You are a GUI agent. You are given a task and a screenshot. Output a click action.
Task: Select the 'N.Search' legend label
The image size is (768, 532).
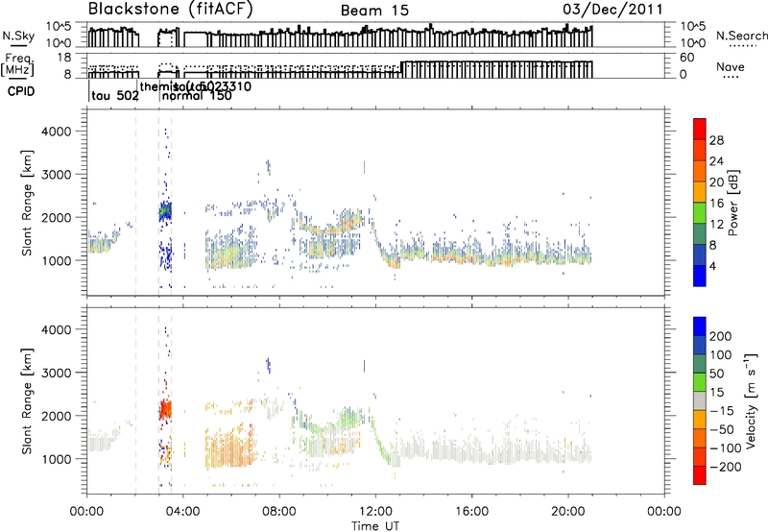point(741,36)
